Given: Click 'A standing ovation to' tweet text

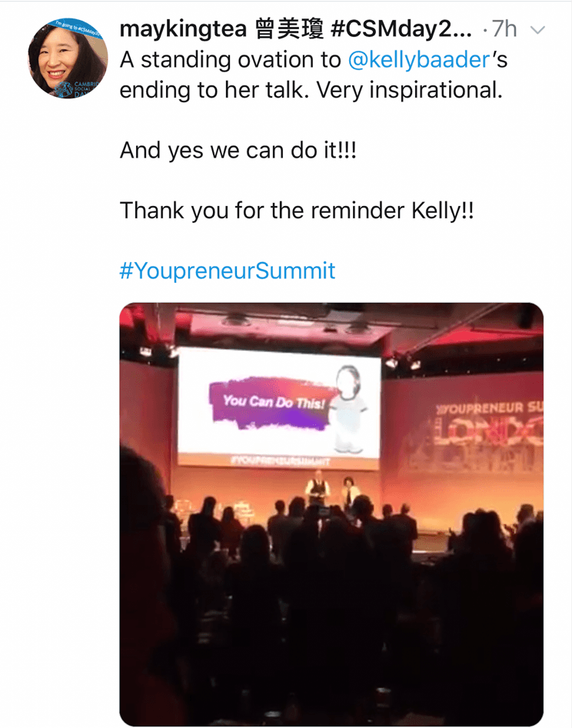Looking at the screenshot, I should 231,60.
